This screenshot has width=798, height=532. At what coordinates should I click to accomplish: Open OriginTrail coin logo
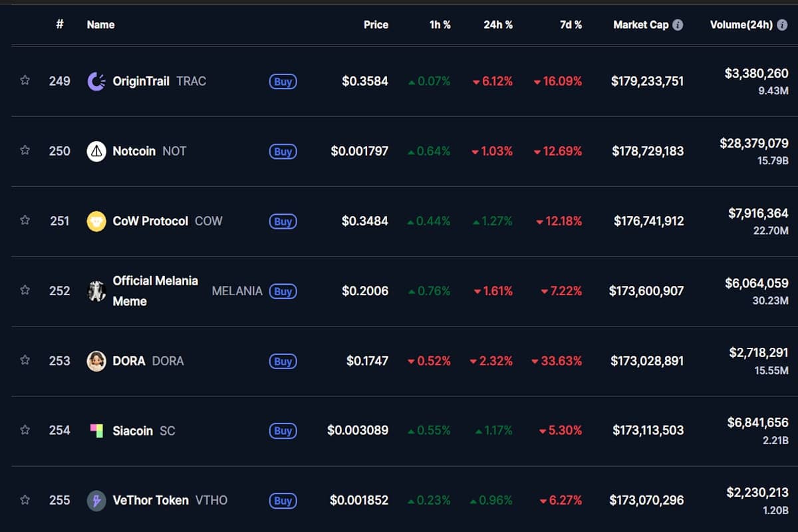(96, 81)
